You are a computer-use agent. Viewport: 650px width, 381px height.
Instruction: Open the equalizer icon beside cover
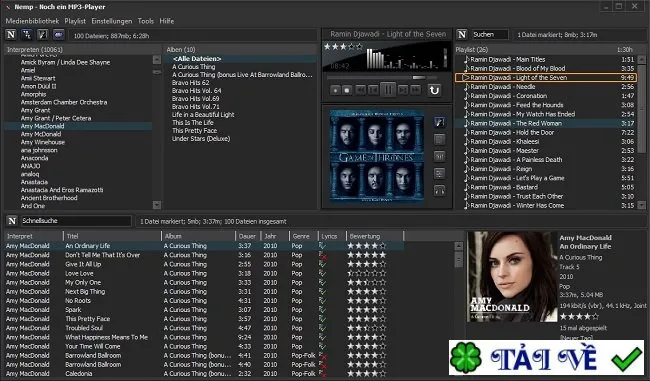[x=439, y=156]
